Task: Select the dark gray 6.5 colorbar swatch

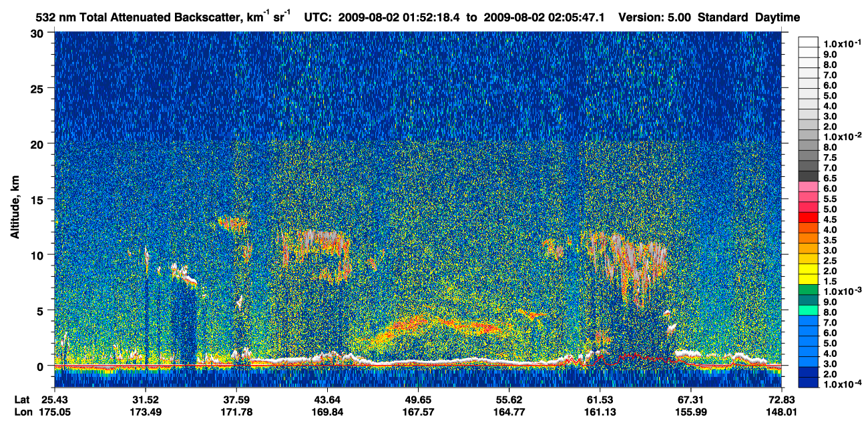Action: click(x=808, y=177)
